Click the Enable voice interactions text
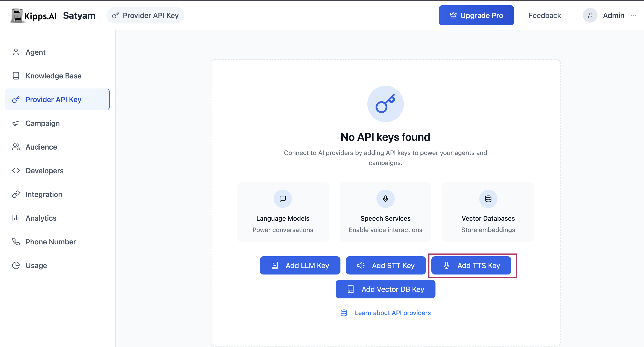The width and height of the screenshot is (644, 347). click(x=385, y=230)
